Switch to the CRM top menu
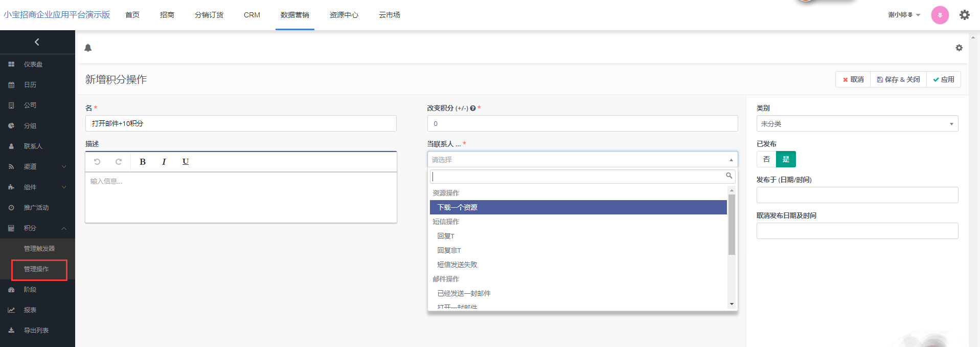 [x=252, y=15]
